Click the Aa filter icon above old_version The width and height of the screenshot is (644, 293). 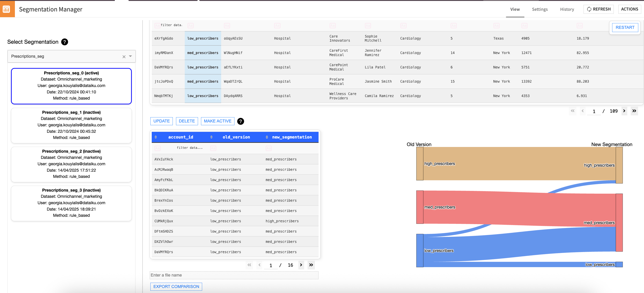pyautogui.click(x=213, y=148)
